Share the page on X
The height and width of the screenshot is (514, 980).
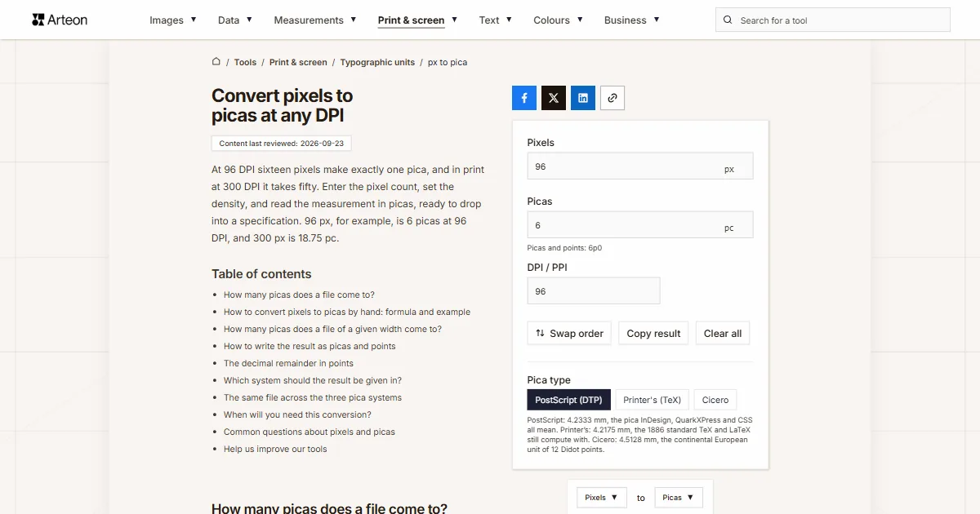(554, 98)
